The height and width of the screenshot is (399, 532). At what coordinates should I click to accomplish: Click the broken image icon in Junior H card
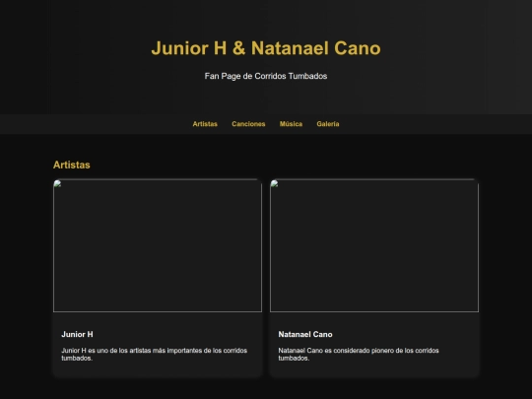pos(57,184)
